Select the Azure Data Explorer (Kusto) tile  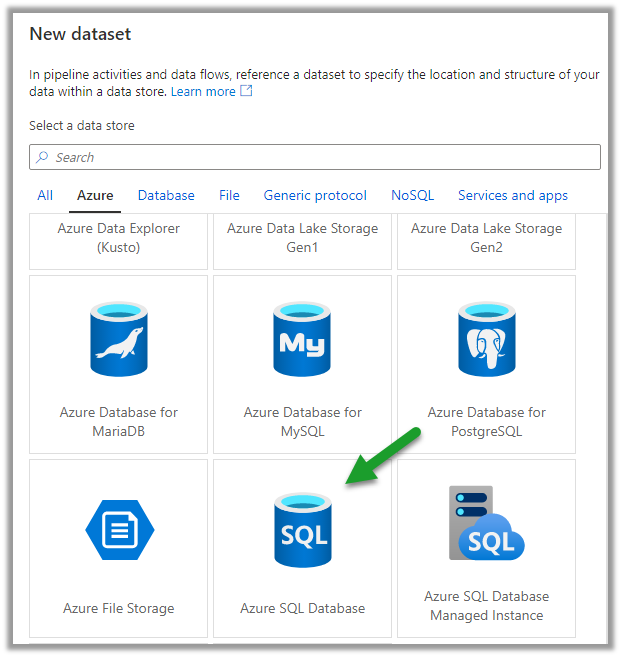click(x=119, y=238)
